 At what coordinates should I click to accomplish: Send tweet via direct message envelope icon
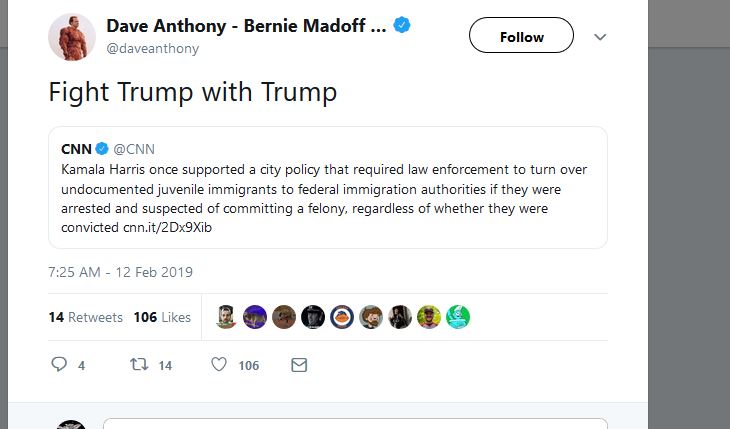298,365
